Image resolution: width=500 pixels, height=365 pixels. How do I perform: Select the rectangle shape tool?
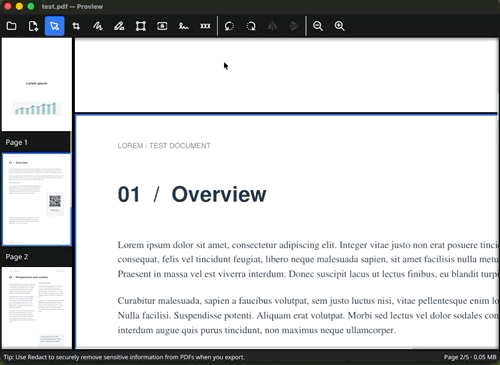[141, 26]
